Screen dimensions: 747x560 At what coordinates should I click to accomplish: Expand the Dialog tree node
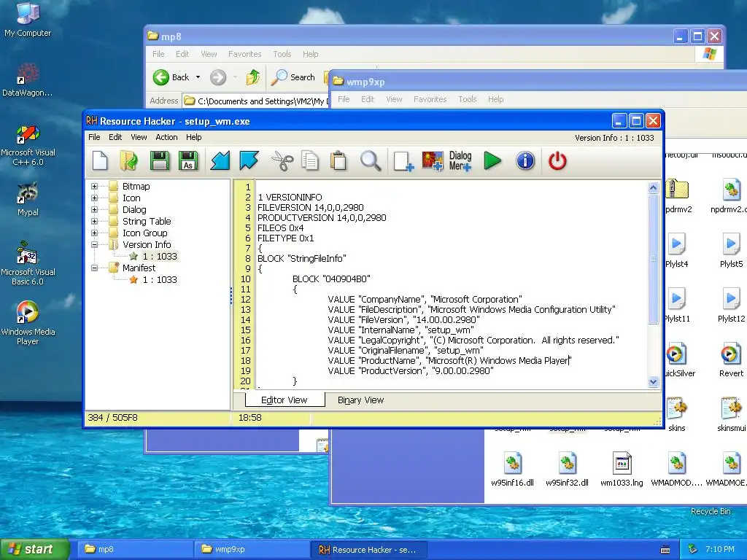pyautogui.click(x=94, y=209)
